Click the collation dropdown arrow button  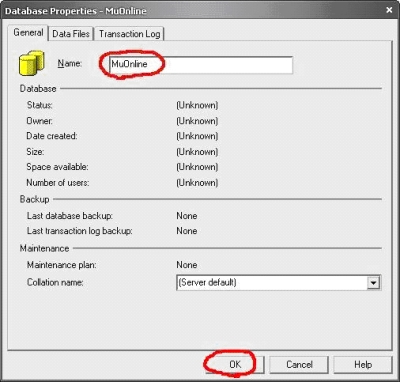[373, 283]
